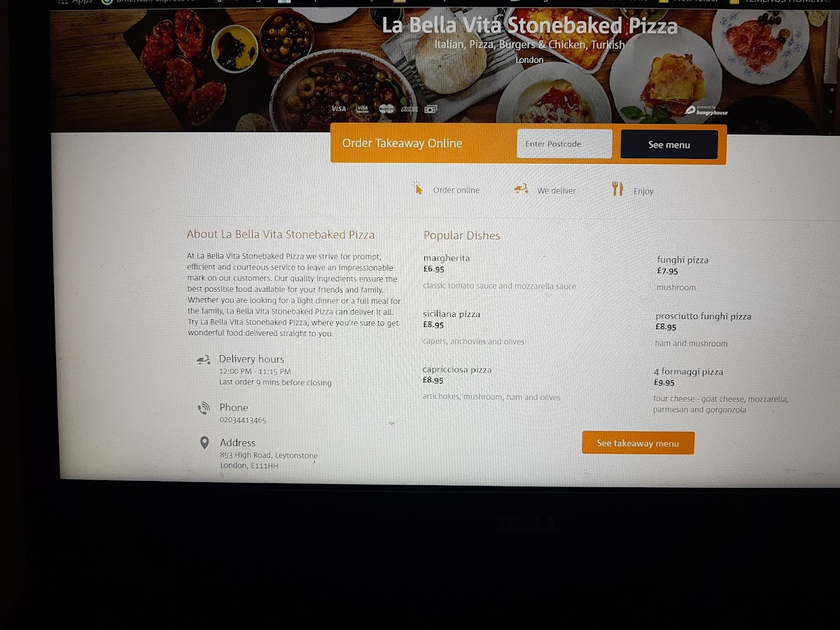Screen dimensions: 840x630
Task: Click the Enter Postcode field
Action: (x=564, y=144)
